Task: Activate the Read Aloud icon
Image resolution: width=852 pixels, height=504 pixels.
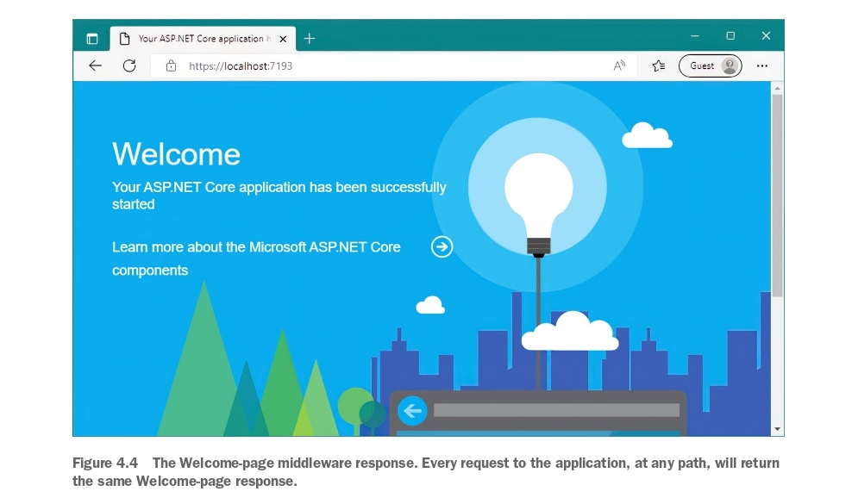Action: [619, 65]
